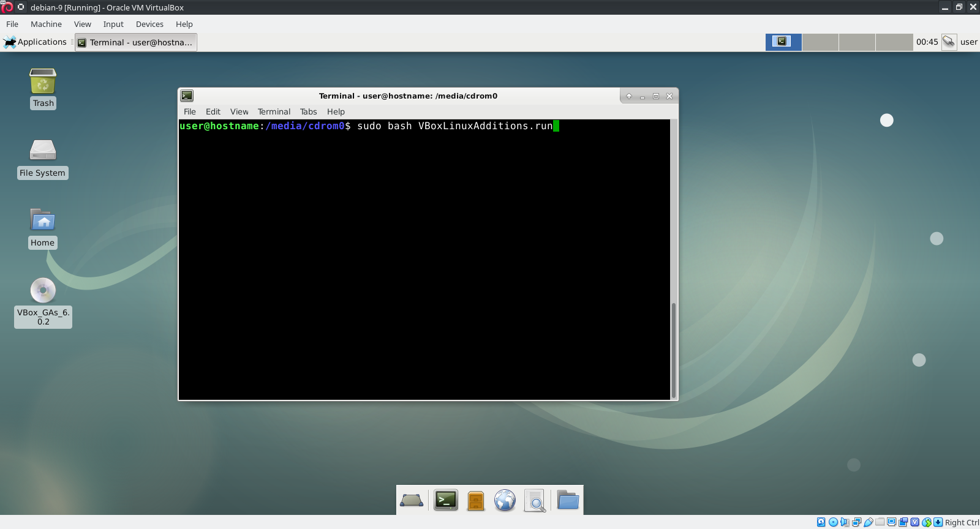
Task: Click the terminal's vertical scrollbar
Action: pyautogui.click(x=674, y=349)
